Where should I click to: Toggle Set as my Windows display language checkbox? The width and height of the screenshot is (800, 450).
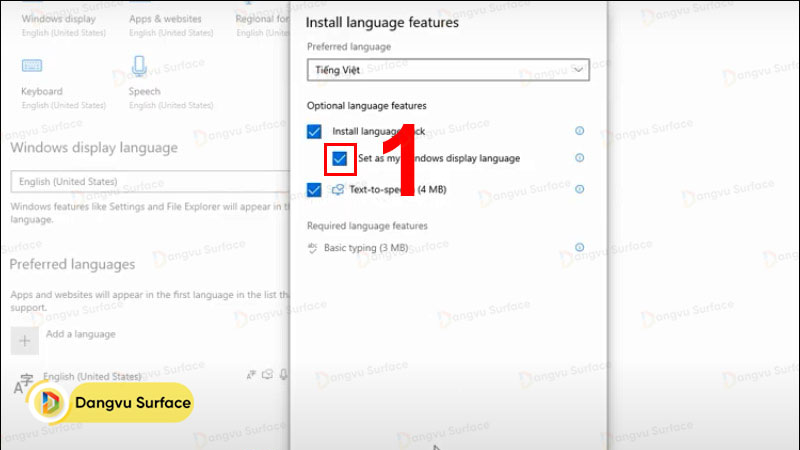tap(341, 158)
